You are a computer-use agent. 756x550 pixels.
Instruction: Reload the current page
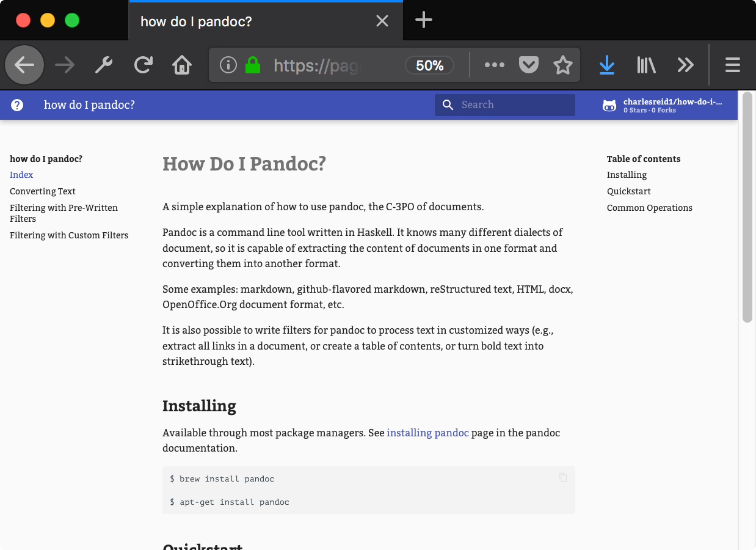144,65
